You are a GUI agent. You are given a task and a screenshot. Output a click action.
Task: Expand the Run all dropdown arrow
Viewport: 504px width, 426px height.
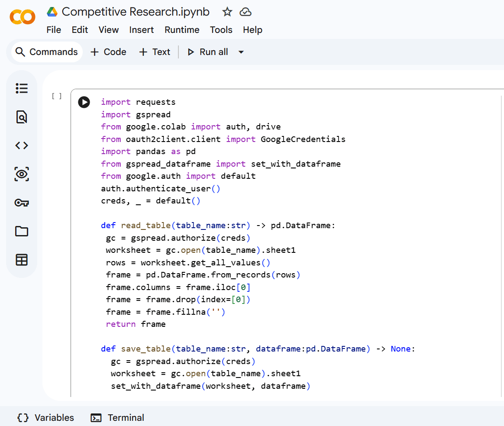[x=241, y=52]
